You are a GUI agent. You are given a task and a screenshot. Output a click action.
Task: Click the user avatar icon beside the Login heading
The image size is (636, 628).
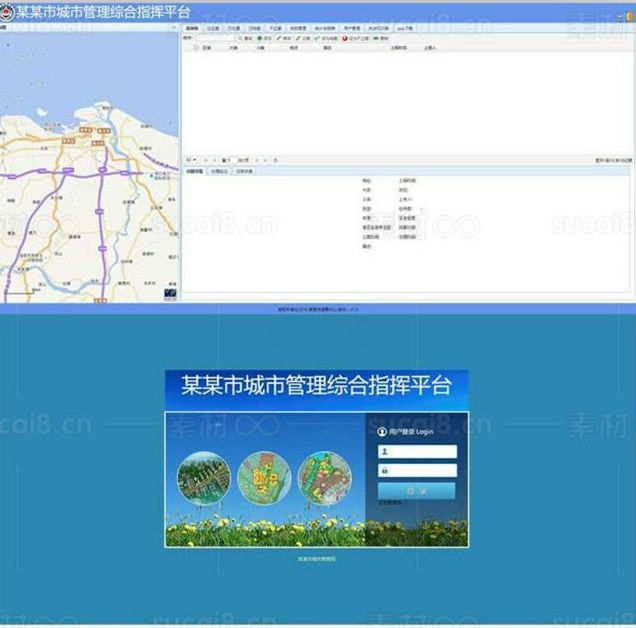point(382,432)
